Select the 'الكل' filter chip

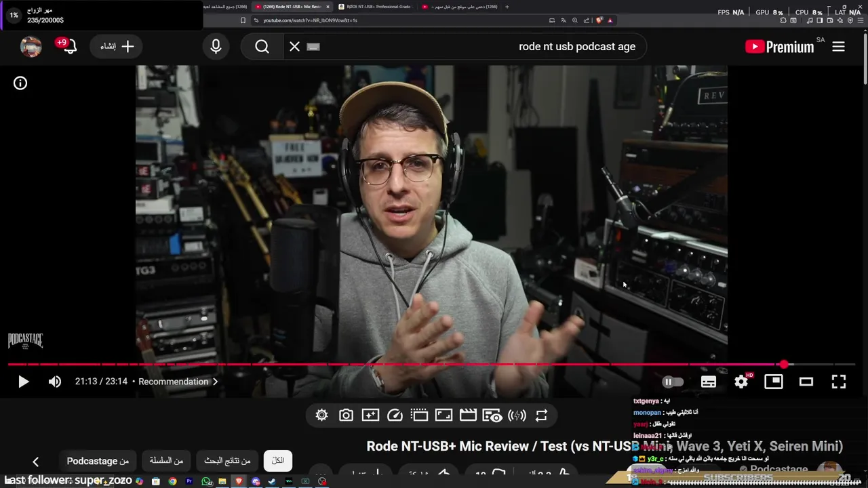pyautogui.click(x=278, y=461)
